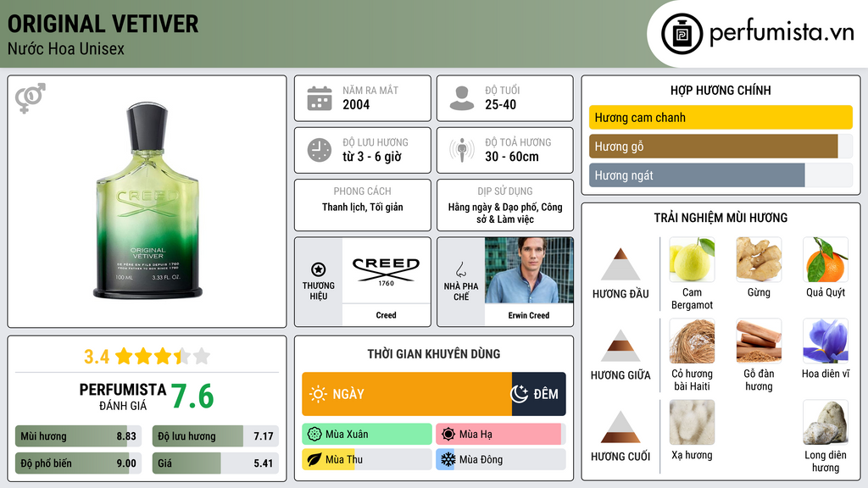Click the Hương đầu pyramid icon
This screenshot has height=488, width=868.
620,264
